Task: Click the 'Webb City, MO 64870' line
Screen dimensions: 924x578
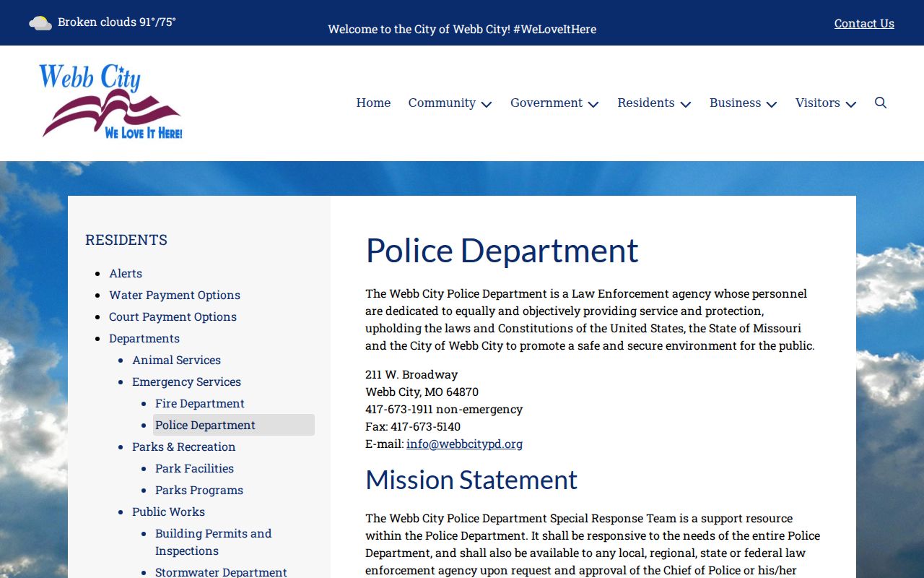Action: pos(422,392)
